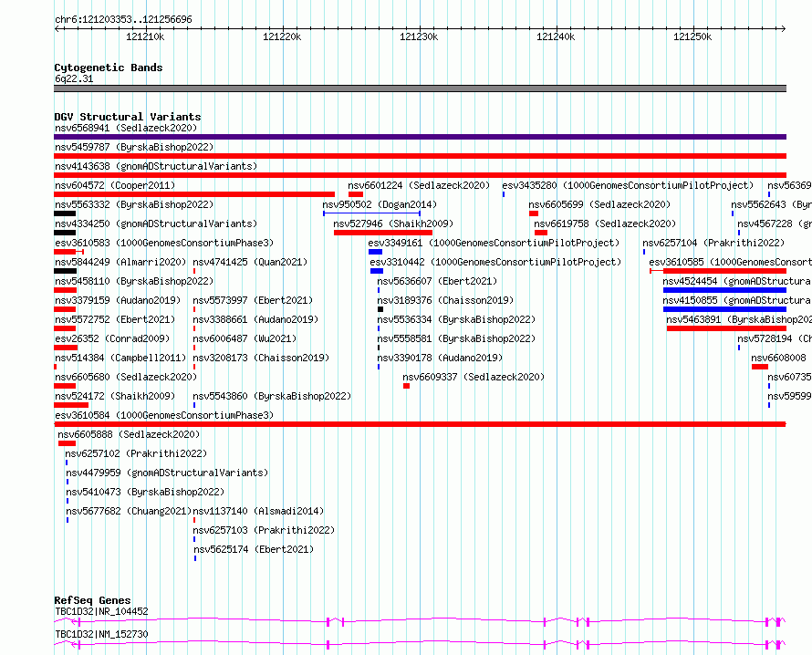The height and width of the screenshot is (655, 812).
Task: Click nsv6257102 (Prakrithi2022) label
Action: click(x=136, y=453)
